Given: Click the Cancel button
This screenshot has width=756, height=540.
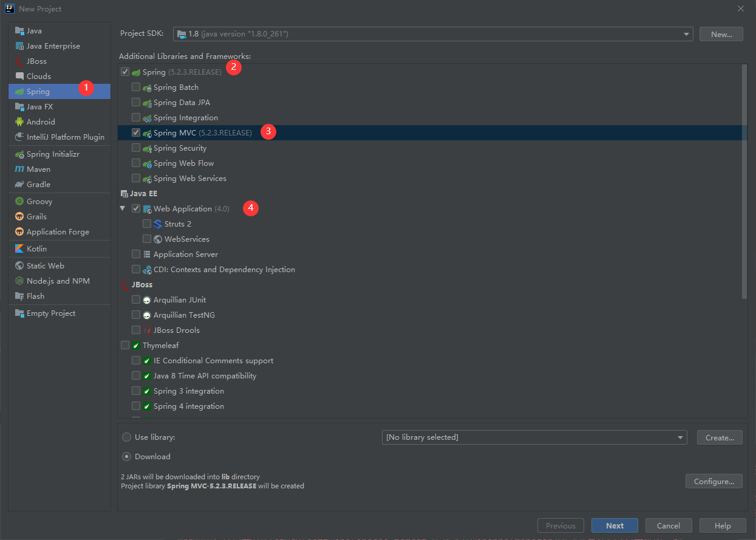Looking at the screenshot, I should [x=669, y=525].
